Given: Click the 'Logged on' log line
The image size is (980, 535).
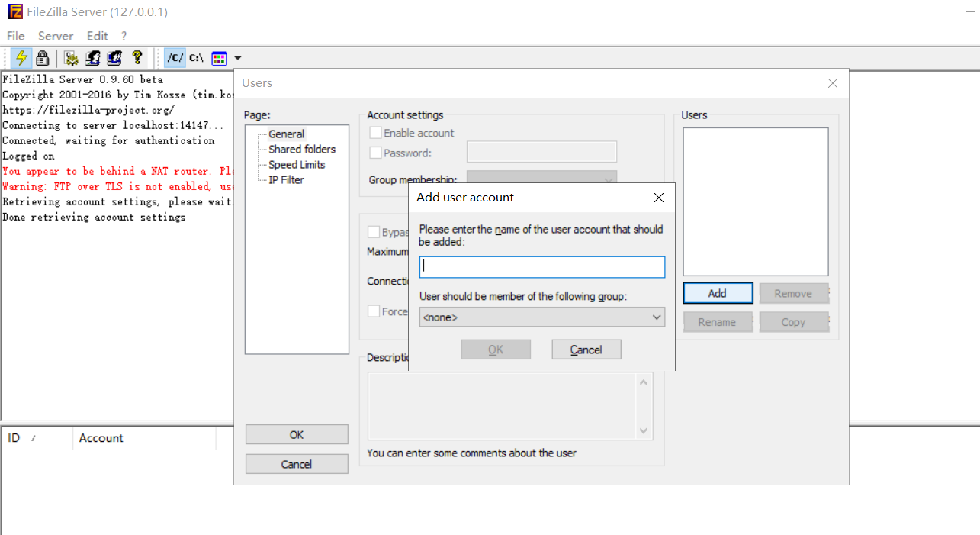Looking at the screenshot, I should [x=28, y=156].
